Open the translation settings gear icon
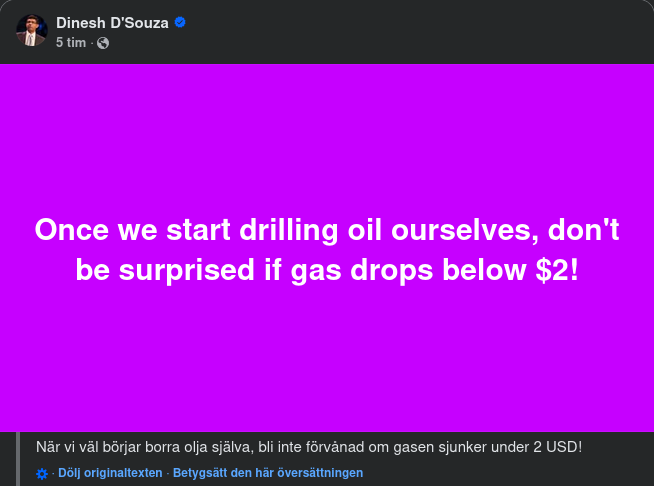 click(x=41, y=473)
